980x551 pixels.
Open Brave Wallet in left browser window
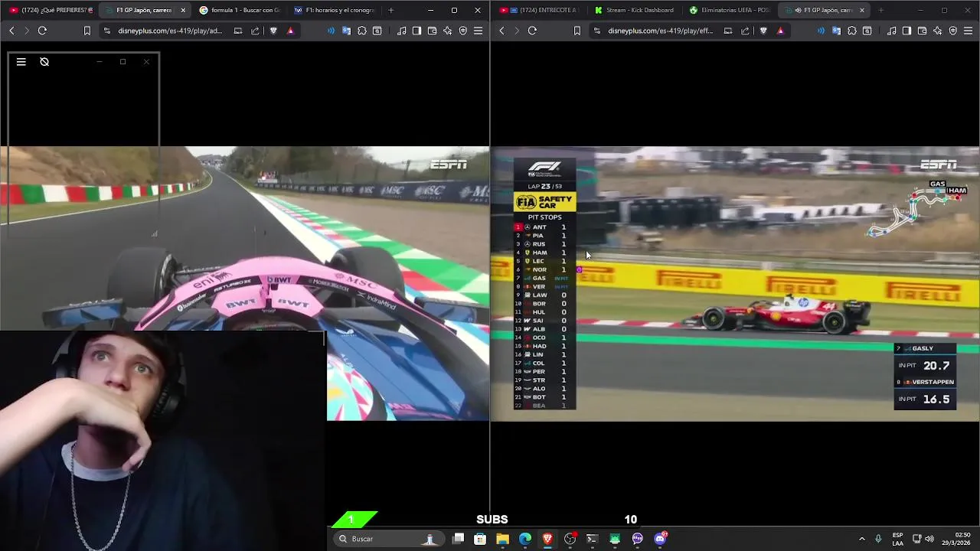pyautogui.click(x=432, y=31)
